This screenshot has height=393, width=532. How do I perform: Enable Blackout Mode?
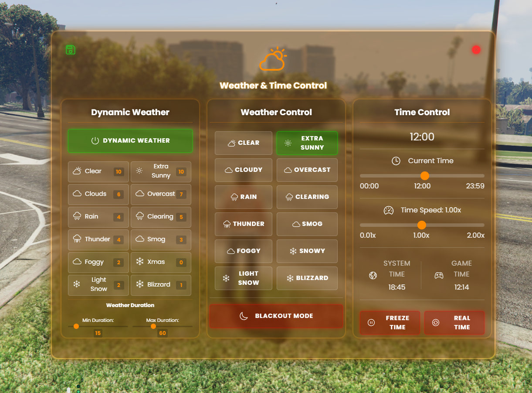pyautogui.click(x=276, y=316)
